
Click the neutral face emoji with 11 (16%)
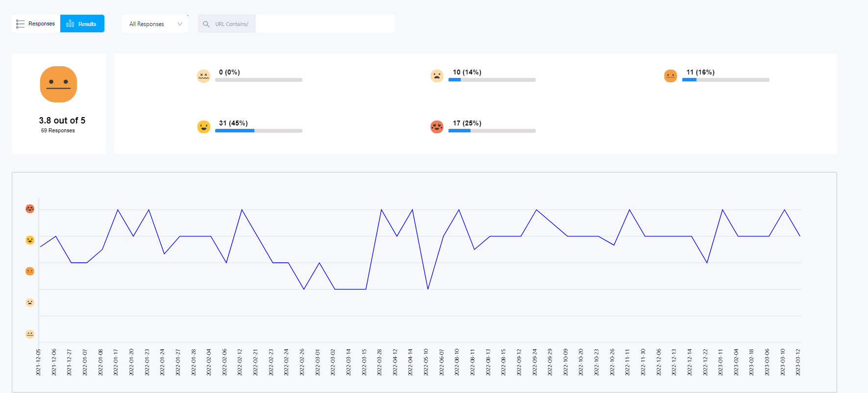click(670, 76)
